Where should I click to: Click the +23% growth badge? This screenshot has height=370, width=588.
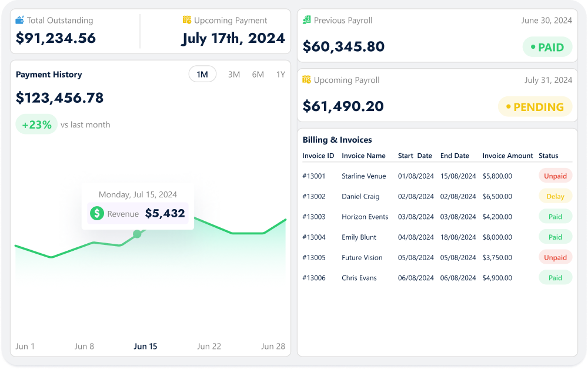36,125
